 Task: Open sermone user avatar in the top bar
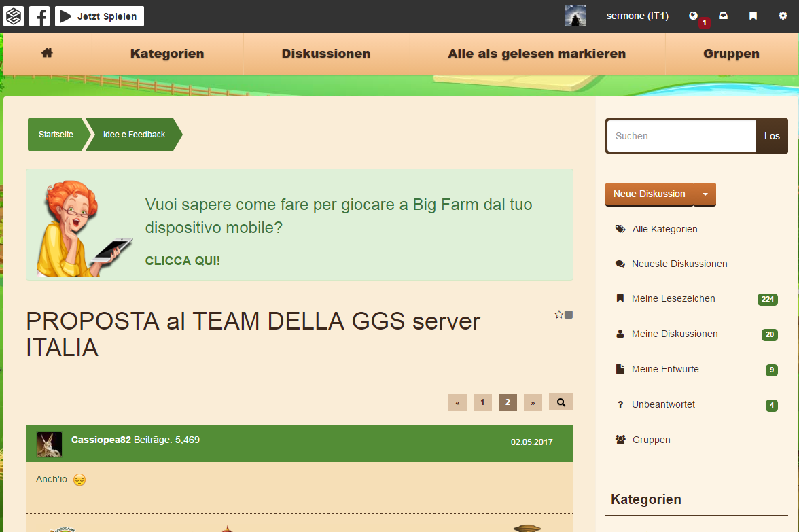tap(575, 16)
